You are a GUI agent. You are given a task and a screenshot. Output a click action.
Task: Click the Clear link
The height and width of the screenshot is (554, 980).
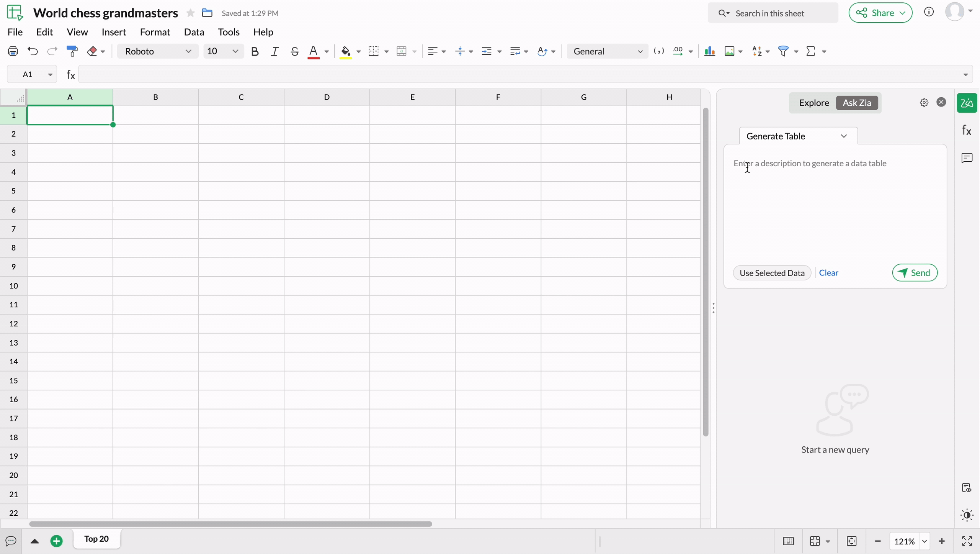point(828,273)
